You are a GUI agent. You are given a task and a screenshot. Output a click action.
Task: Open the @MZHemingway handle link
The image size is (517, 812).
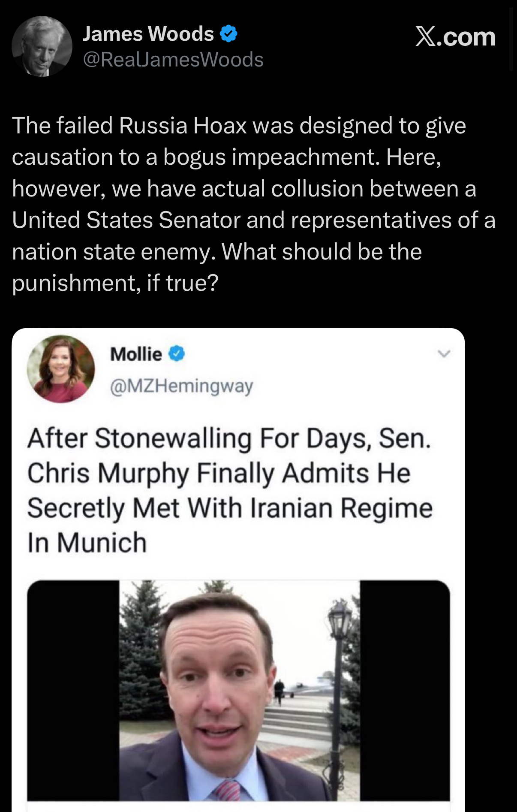181,386
